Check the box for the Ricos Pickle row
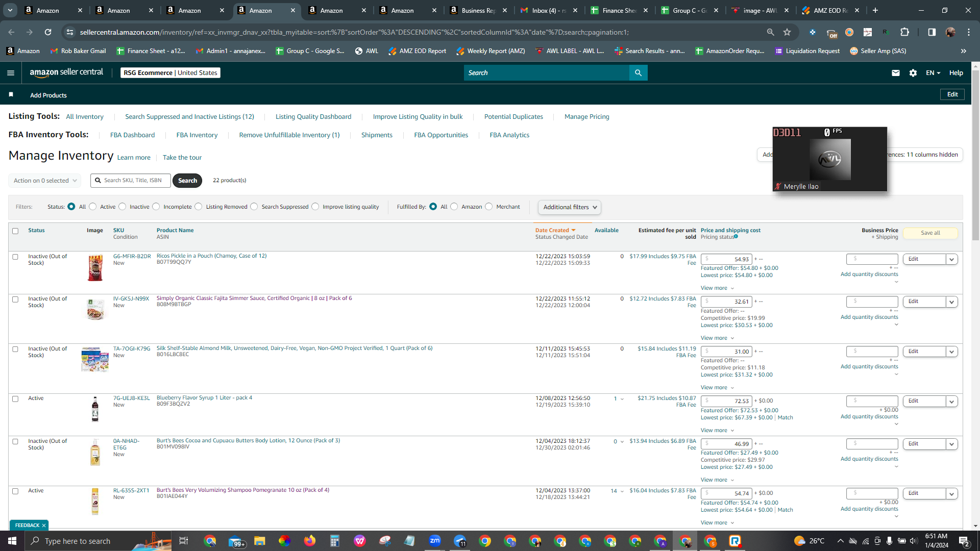980x551 pixels. point(15,257)
